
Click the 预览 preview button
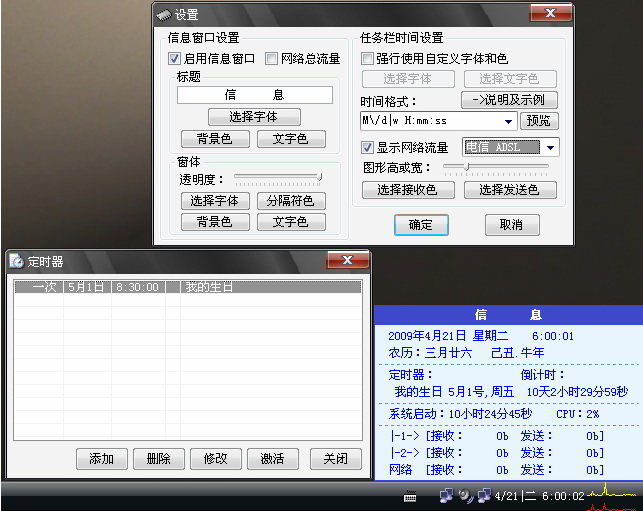(x=539, y=121)
